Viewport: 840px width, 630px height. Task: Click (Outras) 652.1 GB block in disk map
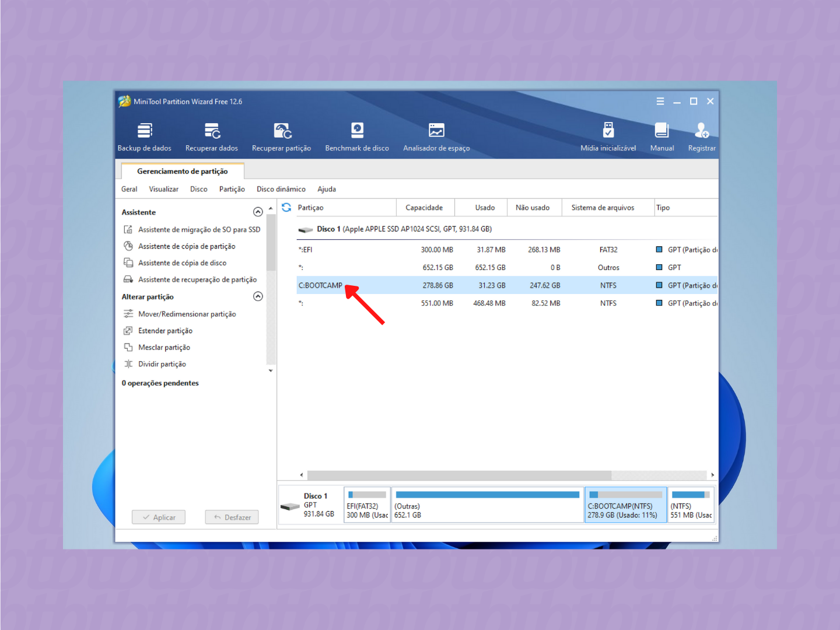(487, 505)
